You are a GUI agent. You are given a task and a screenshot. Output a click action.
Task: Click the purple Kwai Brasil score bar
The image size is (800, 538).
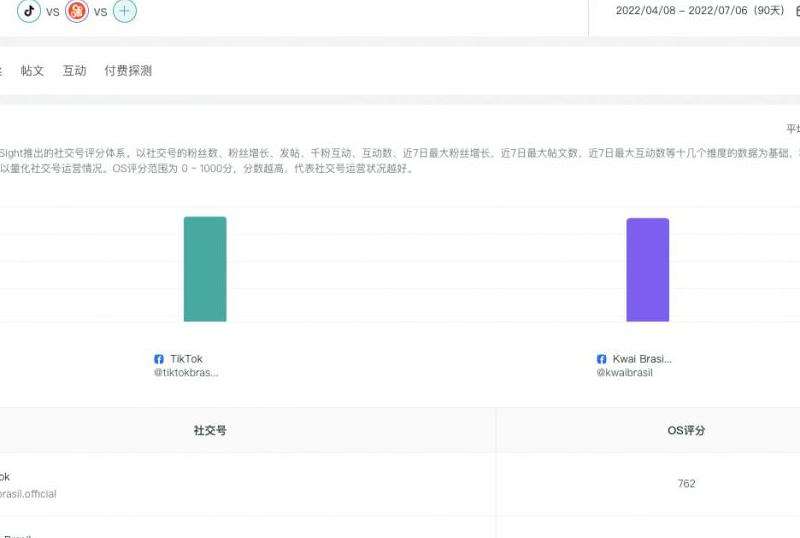point(647,270)
